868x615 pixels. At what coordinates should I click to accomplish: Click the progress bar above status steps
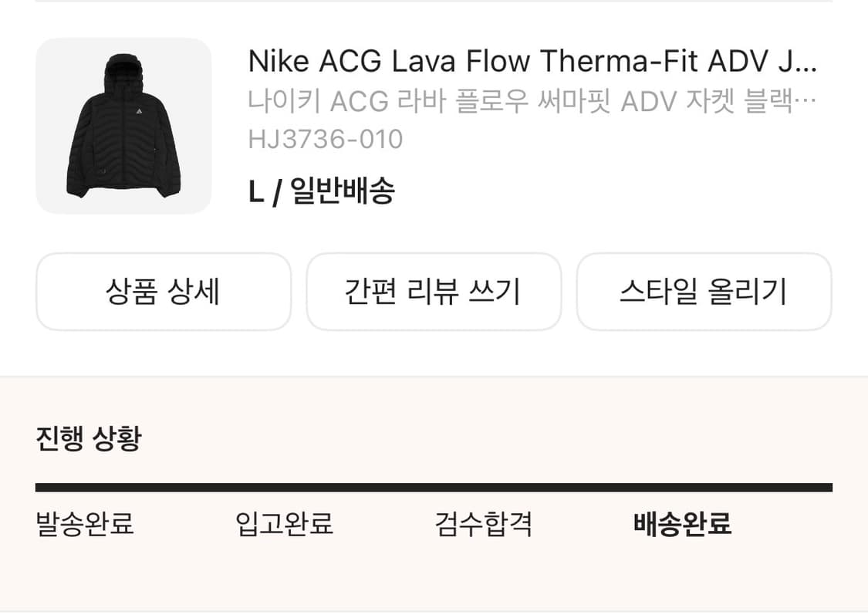434,487
